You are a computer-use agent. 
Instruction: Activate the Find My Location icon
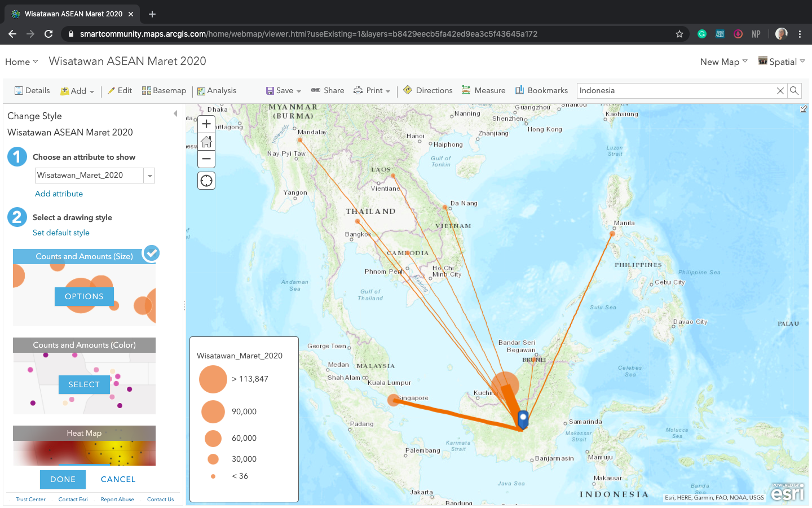click(x=206, y=180)
